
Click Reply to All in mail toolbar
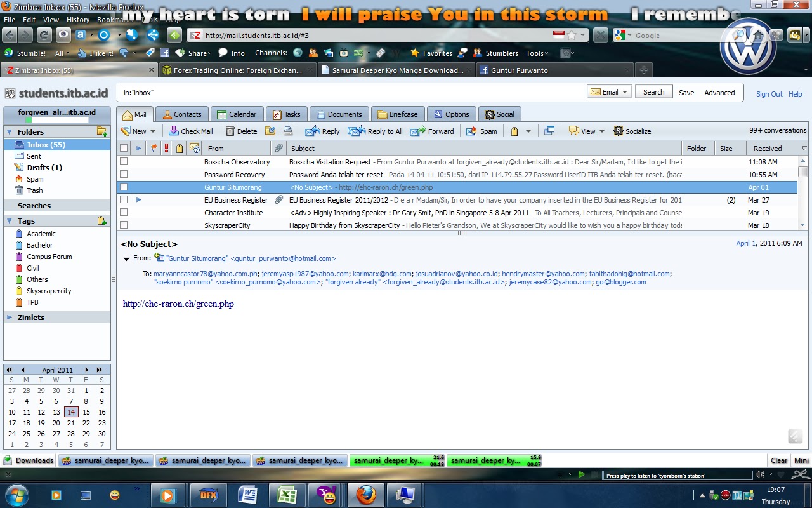coord(376,131)
